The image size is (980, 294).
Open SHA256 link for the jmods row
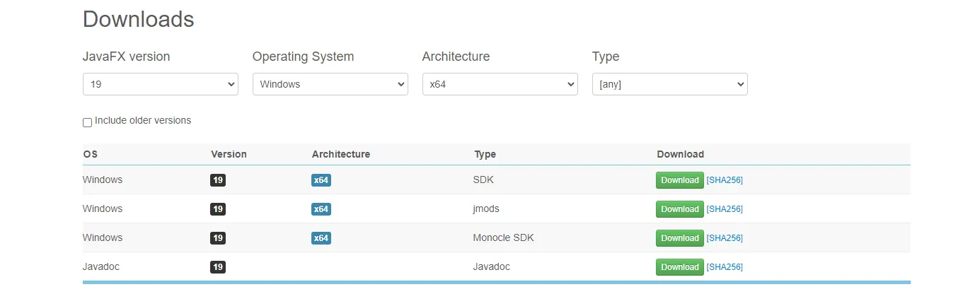(x=725, y=209)
